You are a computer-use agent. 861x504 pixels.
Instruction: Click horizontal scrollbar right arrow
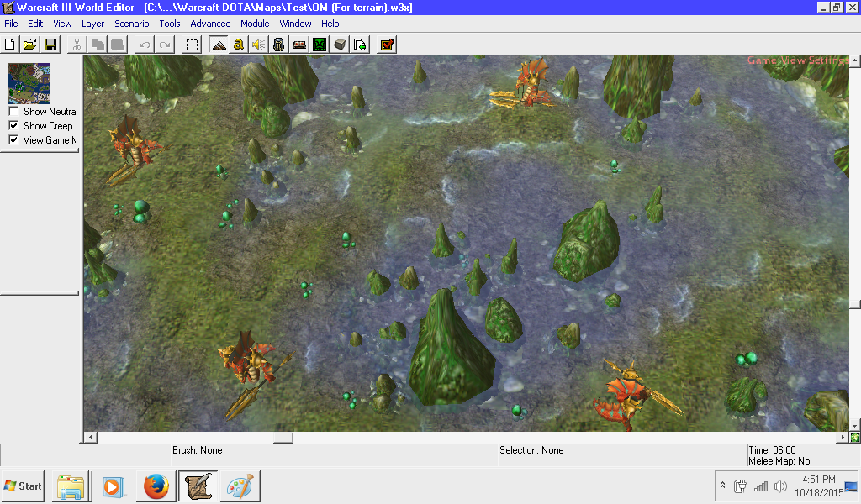click(843, 437)
